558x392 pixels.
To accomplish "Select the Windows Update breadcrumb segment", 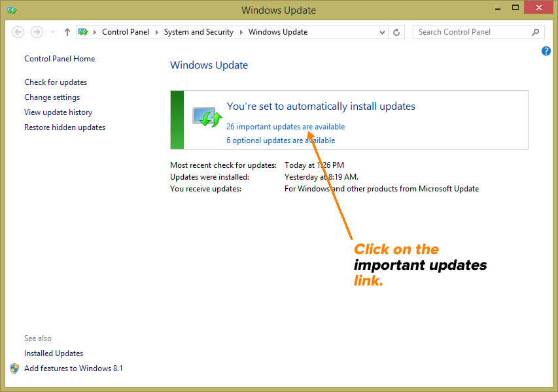I will 278,32.
